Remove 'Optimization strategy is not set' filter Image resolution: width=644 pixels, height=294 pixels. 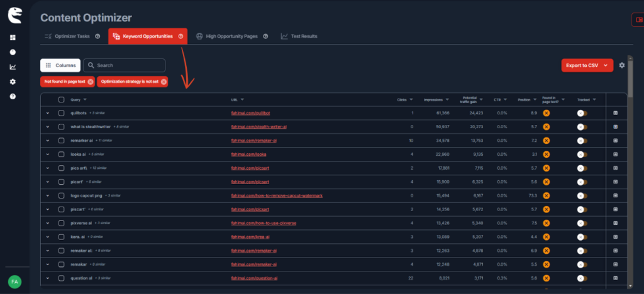coord(164,82)
